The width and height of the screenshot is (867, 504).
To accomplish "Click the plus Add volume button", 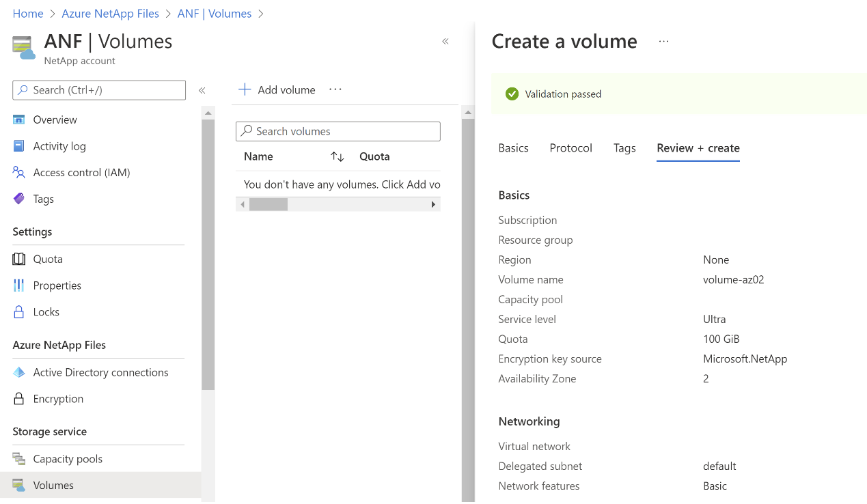I will click(x=277, y=89).
